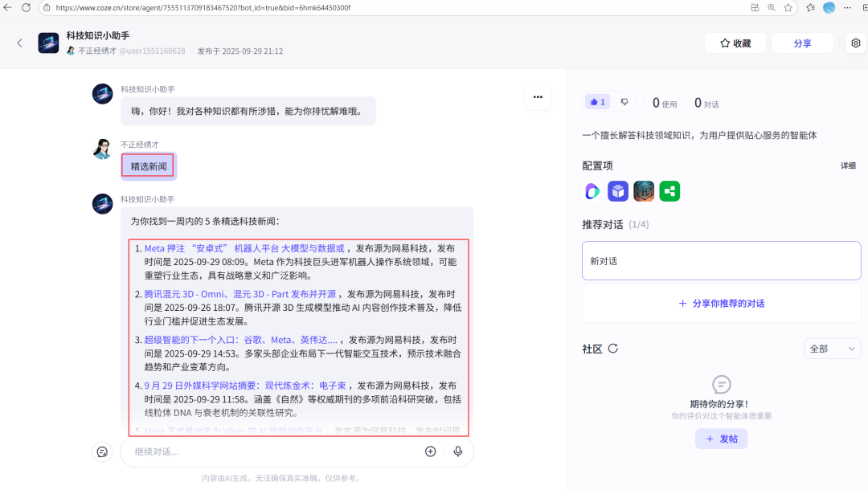Click 分享你推荐的对话 button
This screenshot has width=868, height=490.
click(721, 303)
